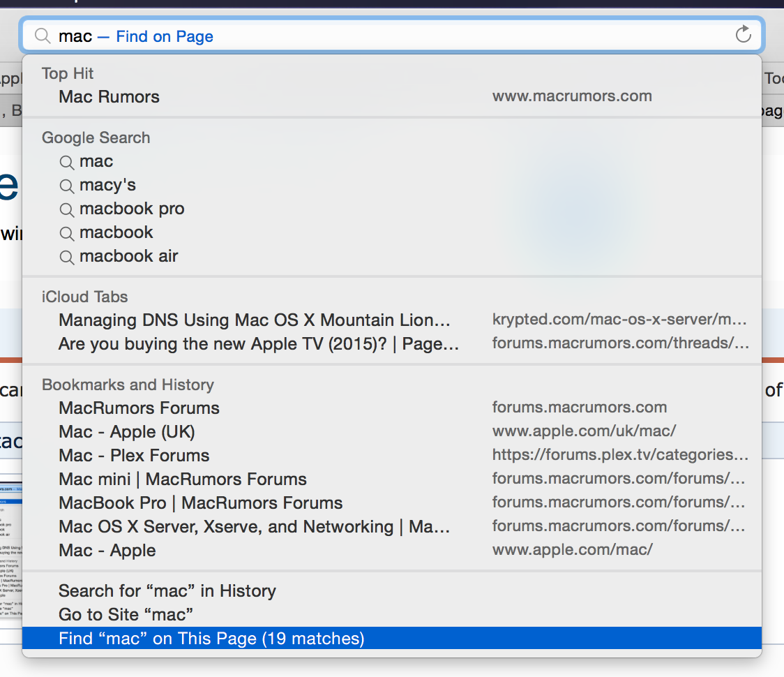Viewport: 784px width, 677px height.
Task: Open 'MacBook Pro | MacRumors Forums' entry
Action: tap(391, 503)
